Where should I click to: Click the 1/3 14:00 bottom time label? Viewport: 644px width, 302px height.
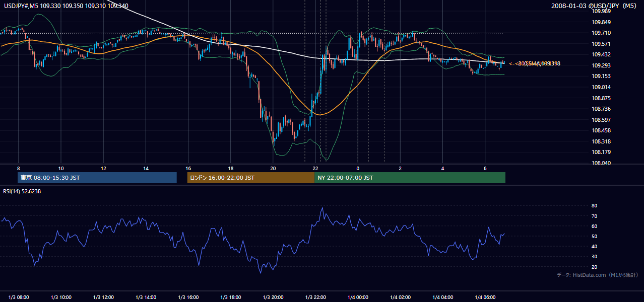pyautogui.click(x=146, y=297)
